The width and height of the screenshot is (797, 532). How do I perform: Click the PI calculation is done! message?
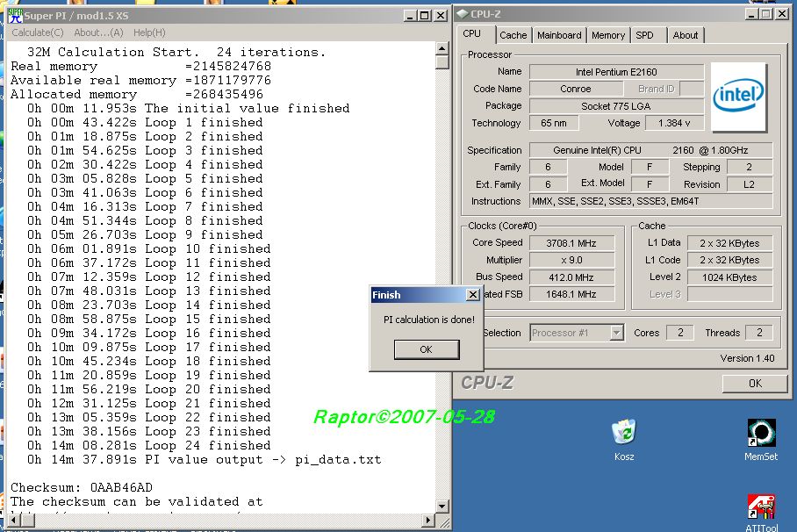429,320
